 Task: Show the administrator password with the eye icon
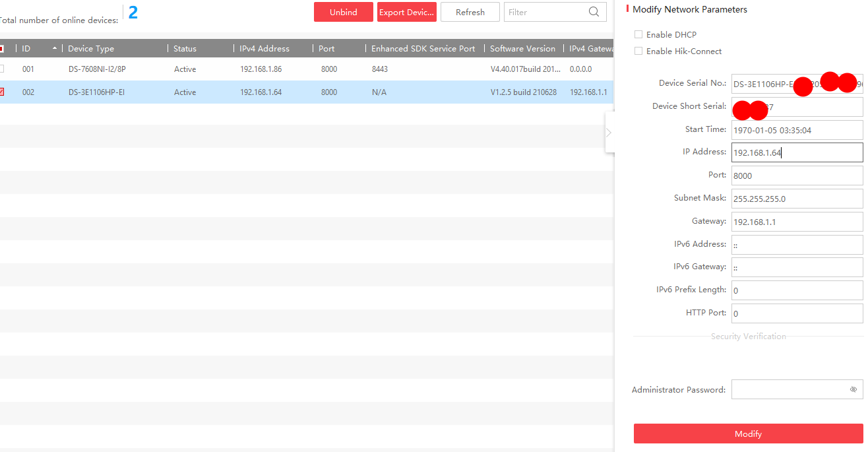[x=853, y=389]
